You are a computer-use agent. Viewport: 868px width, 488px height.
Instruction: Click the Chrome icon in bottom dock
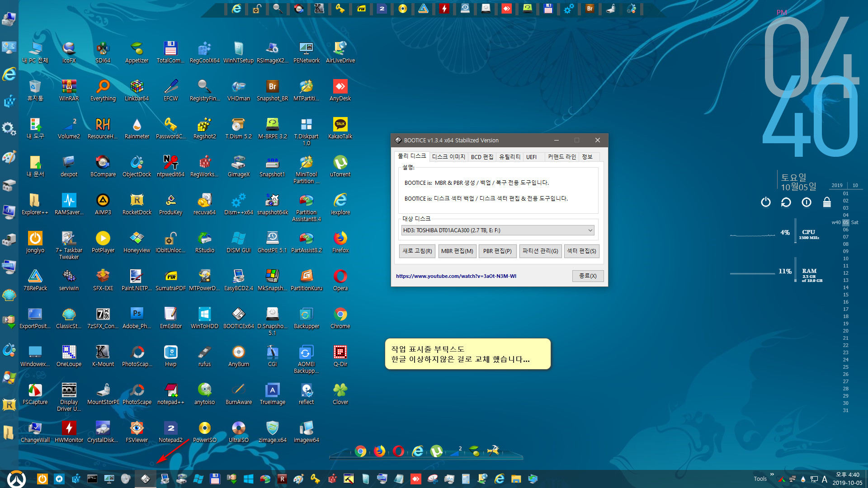[x=360, y=451]
